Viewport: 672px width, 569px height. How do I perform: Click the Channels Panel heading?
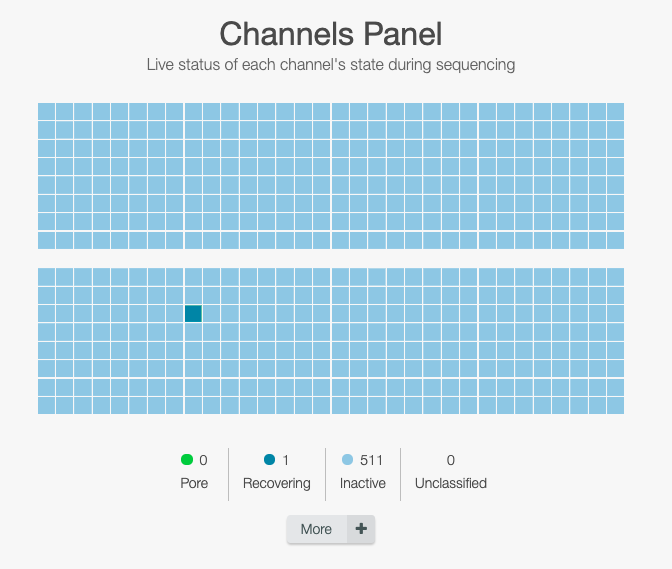pyautogui.click(x=331, y=34)
